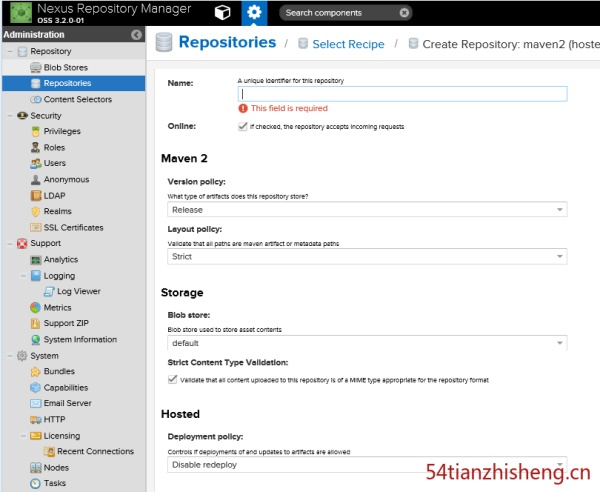
Task: Collapse the Support tree node
Action: 10,244
